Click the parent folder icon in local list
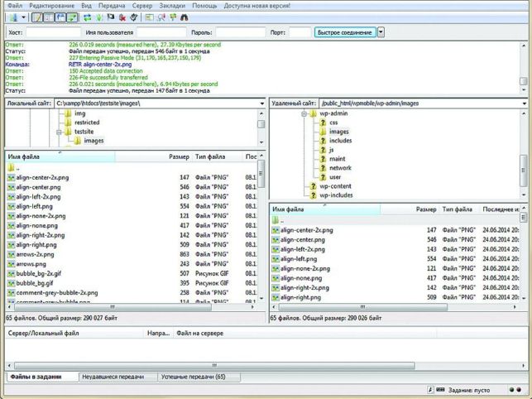This screenshot has width=532, height=399. coord(11,168)
